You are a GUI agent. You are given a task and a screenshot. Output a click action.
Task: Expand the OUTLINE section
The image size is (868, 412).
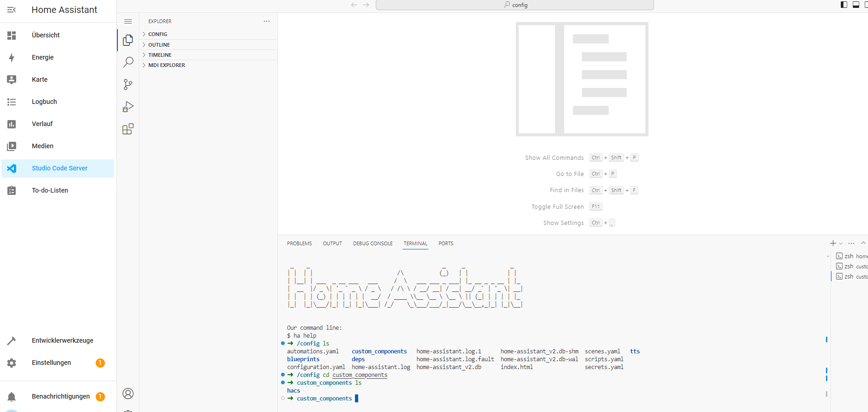pos(208,45)
